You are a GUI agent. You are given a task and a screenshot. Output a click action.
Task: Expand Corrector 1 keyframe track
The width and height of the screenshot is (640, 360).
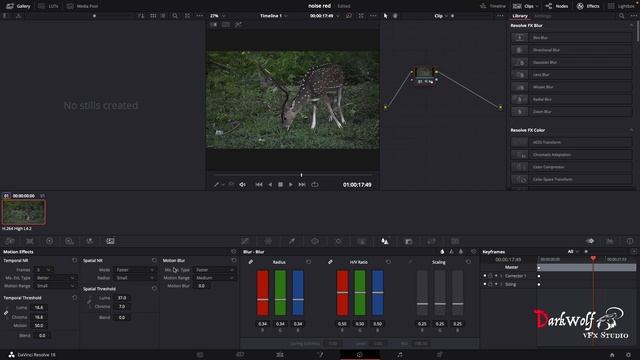click(502, 276)
